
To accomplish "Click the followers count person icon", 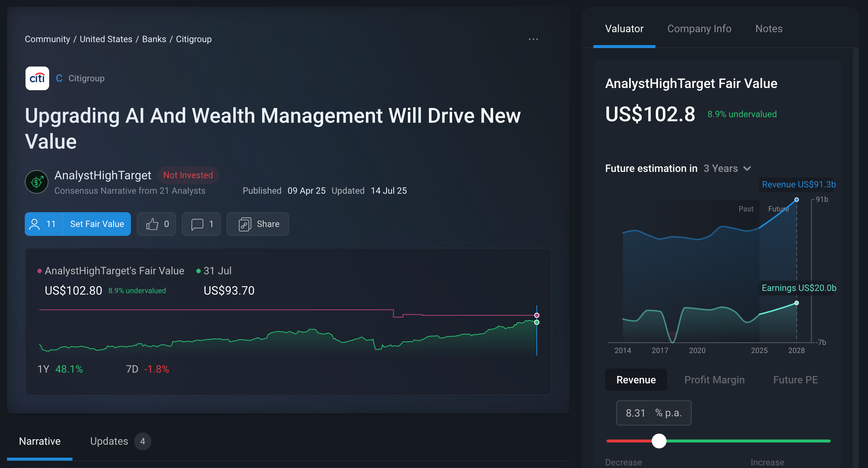I will (x=34, y=224).
